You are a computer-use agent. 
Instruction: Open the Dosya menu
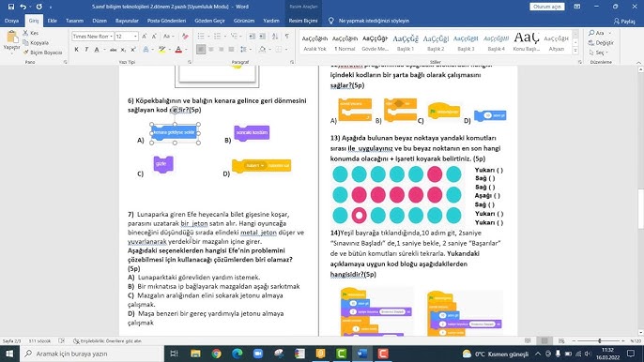[x=12, y=21]
